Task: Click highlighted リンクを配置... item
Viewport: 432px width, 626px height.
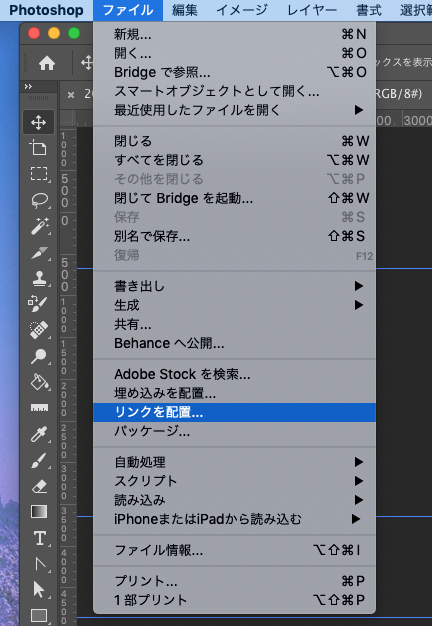Action: coord(234,412)
